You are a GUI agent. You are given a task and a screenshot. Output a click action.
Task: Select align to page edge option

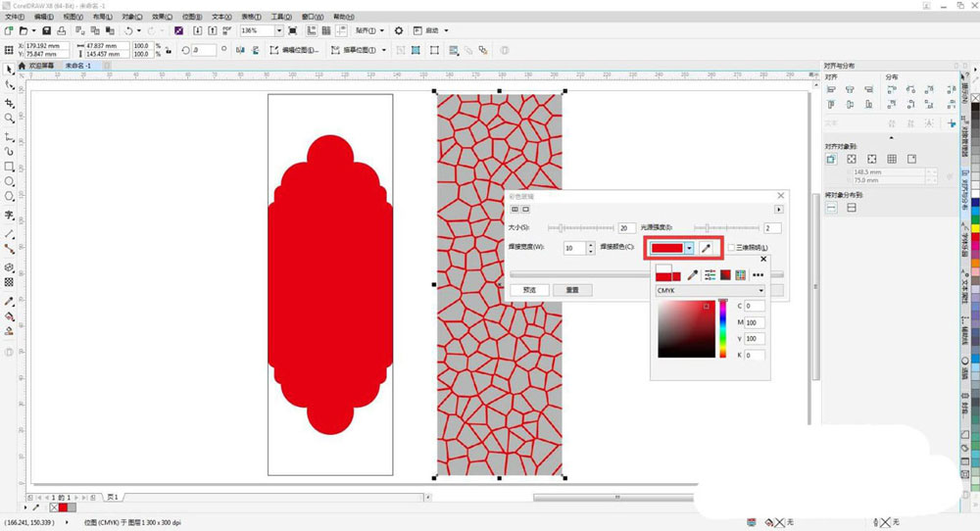[851, 159]
